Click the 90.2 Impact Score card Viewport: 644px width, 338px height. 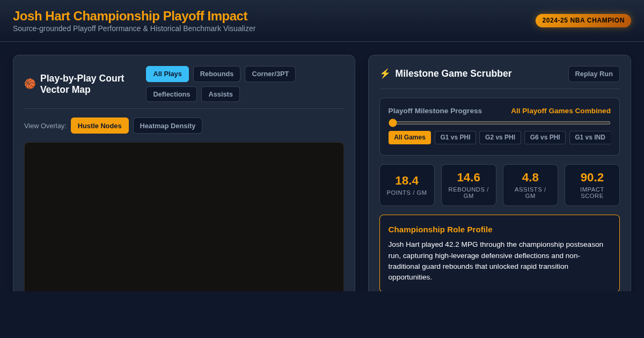click(x=592, y=185)
